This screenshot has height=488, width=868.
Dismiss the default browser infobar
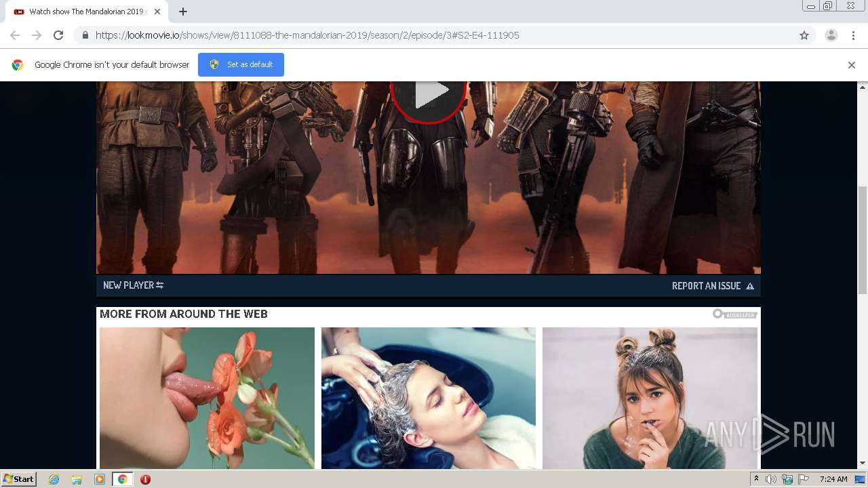852,65
